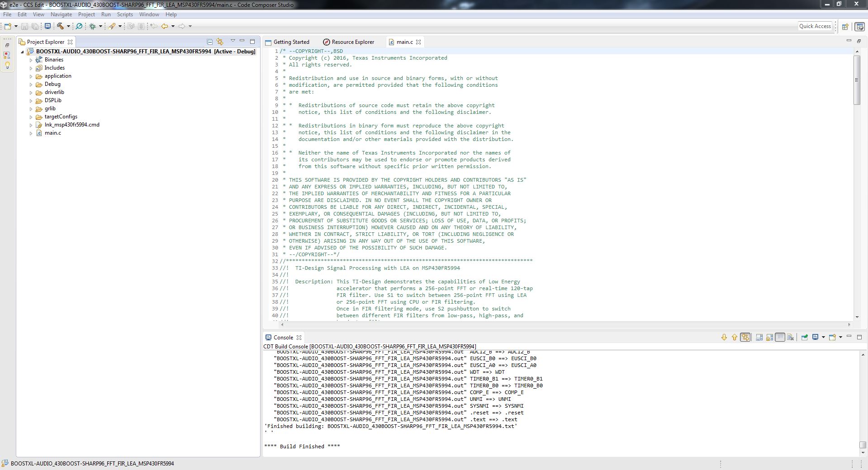Build the project with the hammer icon

60,26
